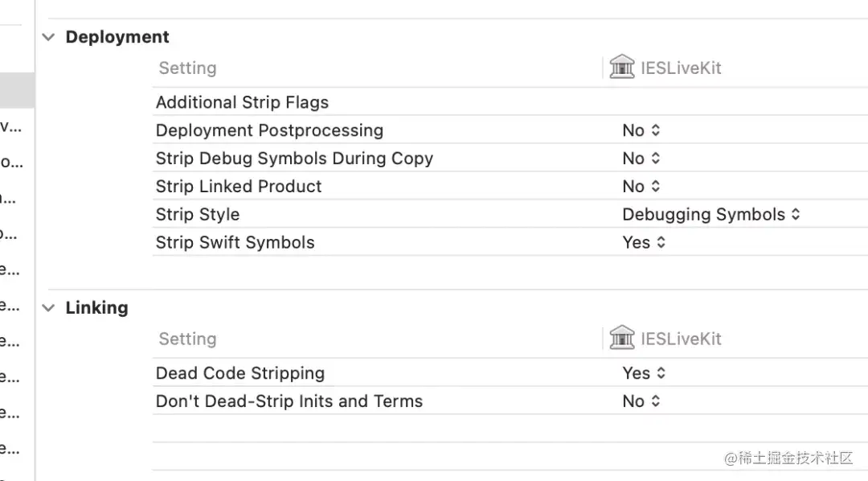Open Strip Debug Symbols During Copy popup

click(641, 158)
